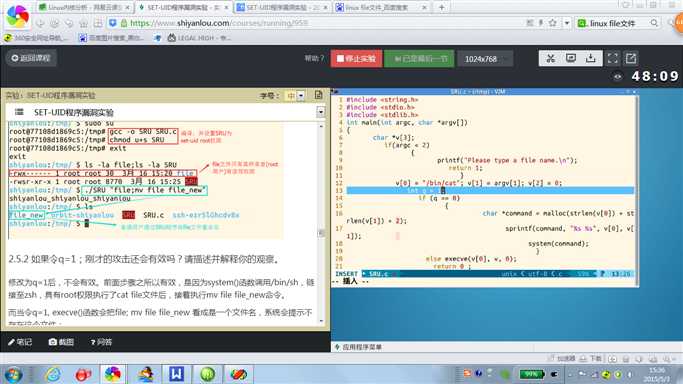Click the 'system(command);' code line
This screenshot has width=683, height=384.
pyautogui.click(x=558, y=244)
